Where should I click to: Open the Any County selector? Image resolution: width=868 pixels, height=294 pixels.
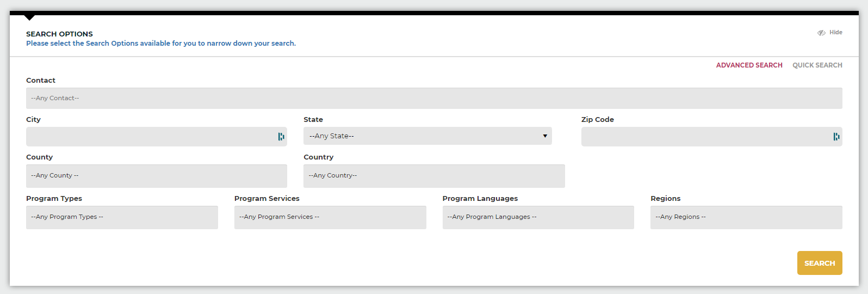tap(156, 176)
